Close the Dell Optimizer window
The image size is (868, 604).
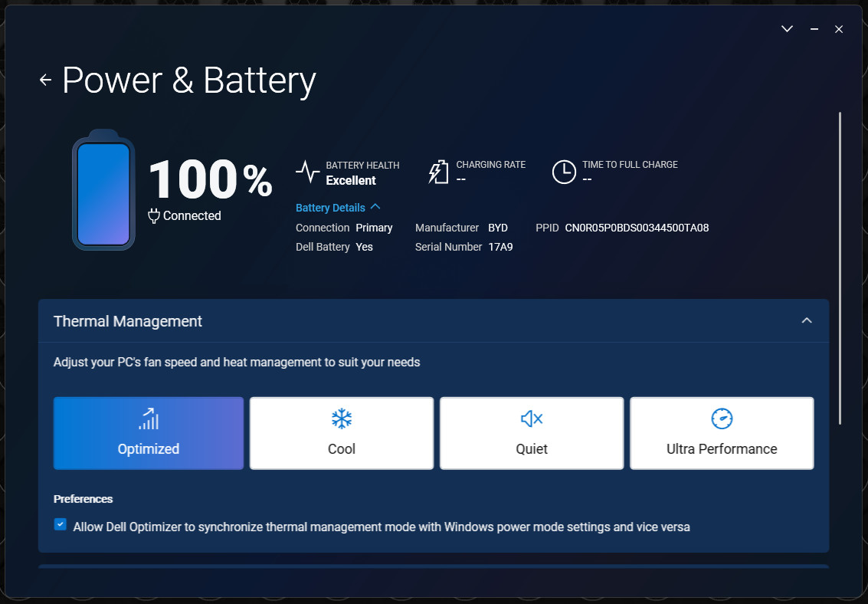point(839,29)
